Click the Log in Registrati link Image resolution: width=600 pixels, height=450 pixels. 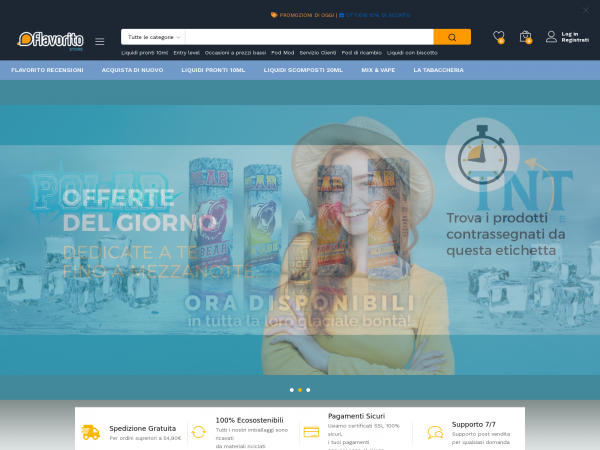coord(575,37)
